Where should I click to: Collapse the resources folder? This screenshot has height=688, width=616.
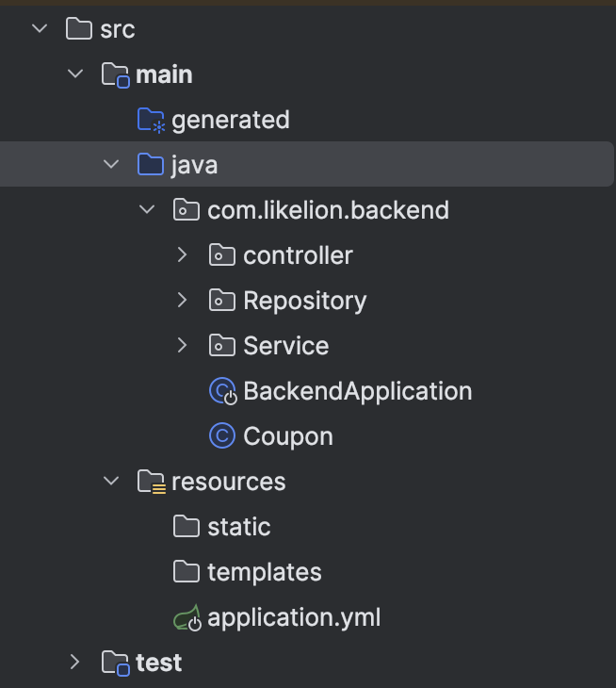click(111, 482)
